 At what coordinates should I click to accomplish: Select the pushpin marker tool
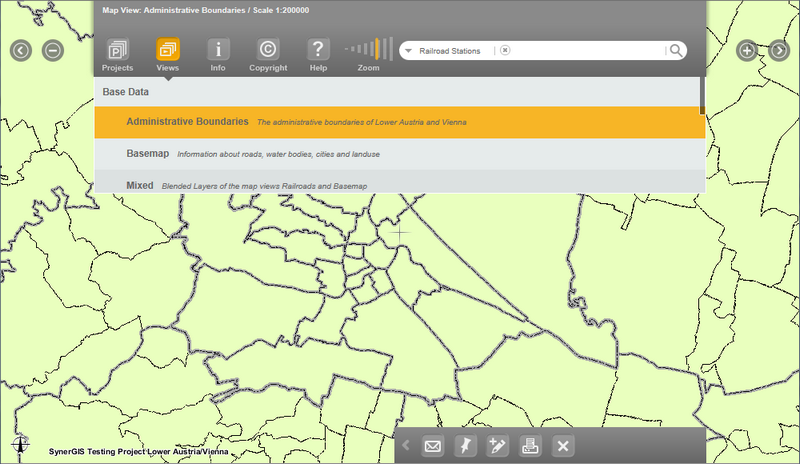click(465, 446)
